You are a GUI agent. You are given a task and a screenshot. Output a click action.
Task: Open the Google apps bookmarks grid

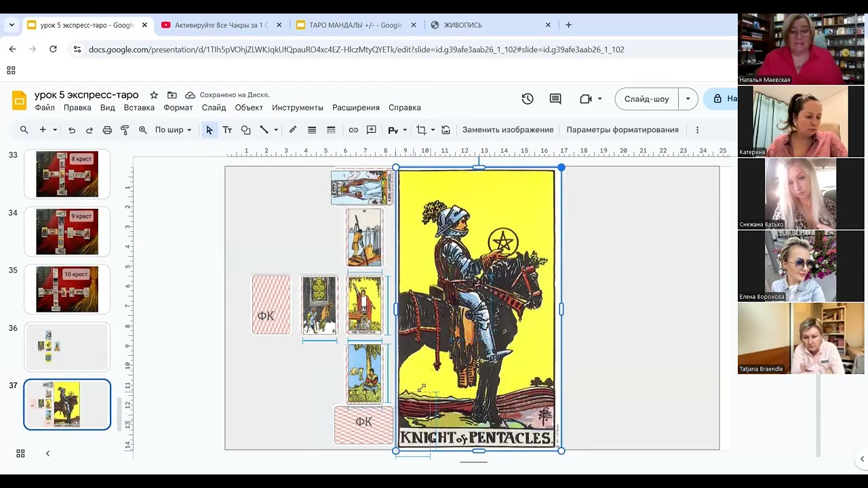(x=11, y=70)
